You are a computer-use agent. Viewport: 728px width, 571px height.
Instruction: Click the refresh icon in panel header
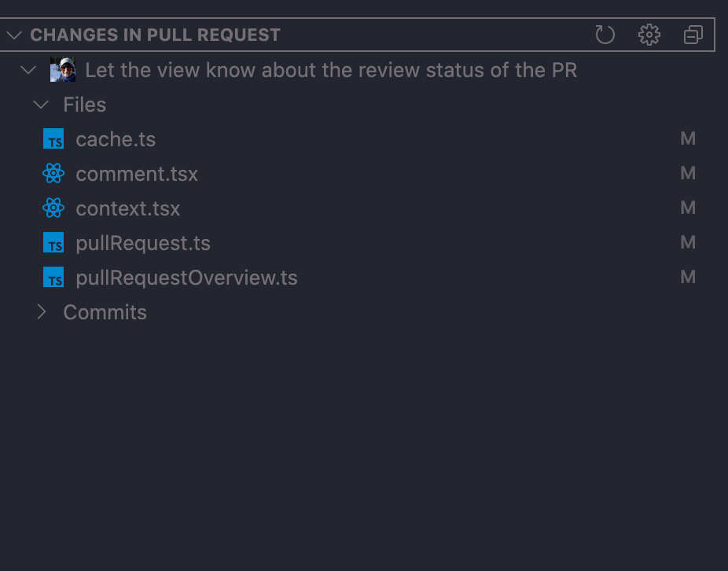pyautogui.click(x=605, y=35)
